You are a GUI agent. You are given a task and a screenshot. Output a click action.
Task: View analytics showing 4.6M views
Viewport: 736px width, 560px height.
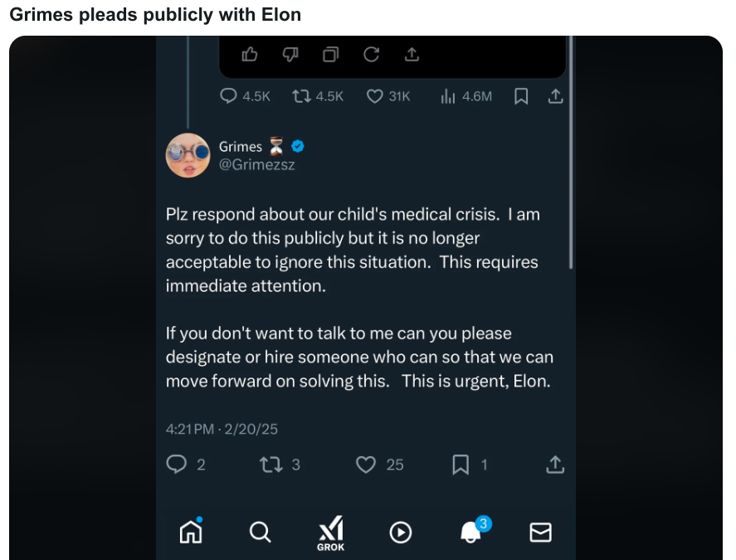pyautogui.click(x=466, y=96)
